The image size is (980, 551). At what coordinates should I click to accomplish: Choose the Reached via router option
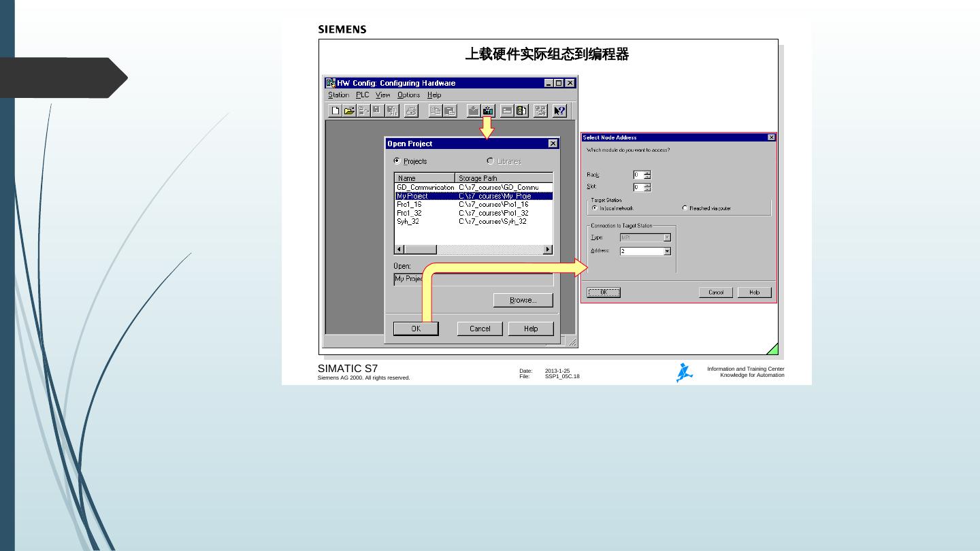pos(685,208)
